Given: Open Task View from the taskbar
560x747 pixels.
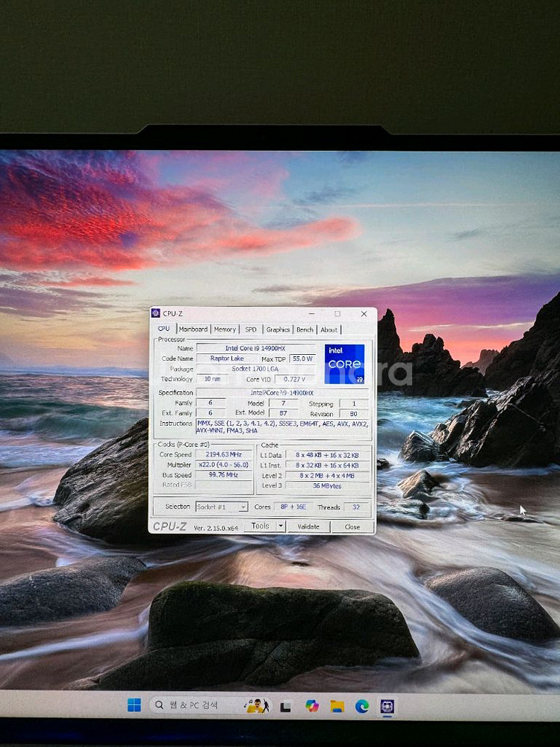Looking at the screenshot, I should (285, 706).
